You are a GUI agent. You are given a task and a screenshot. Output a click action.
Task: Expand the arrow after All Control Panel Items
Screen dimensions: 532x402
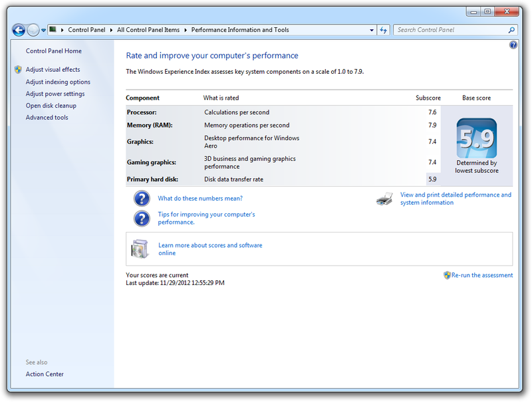point(186,30)
